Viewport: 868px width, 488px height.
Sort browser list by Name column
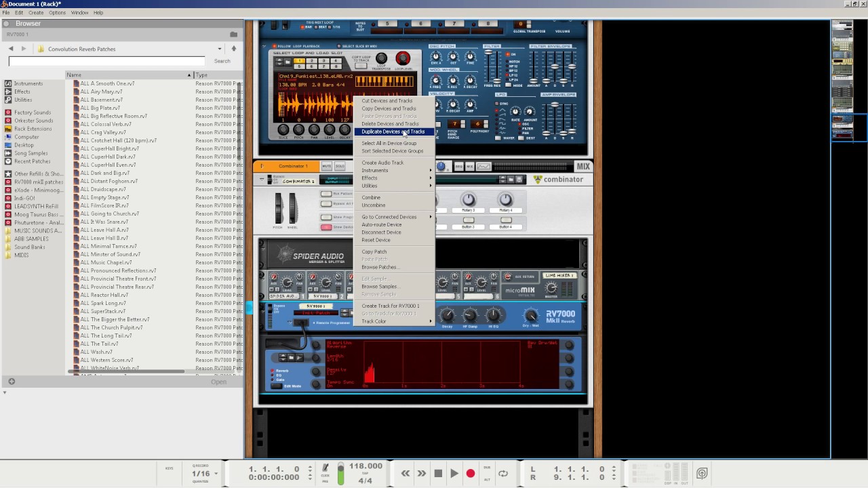coord(129,75)
